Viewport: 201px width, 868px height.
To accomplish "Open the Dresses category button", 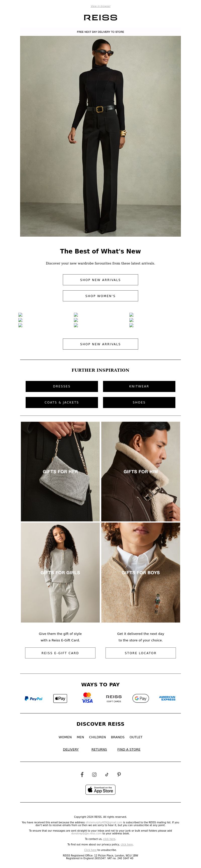I will pos(62,386).
